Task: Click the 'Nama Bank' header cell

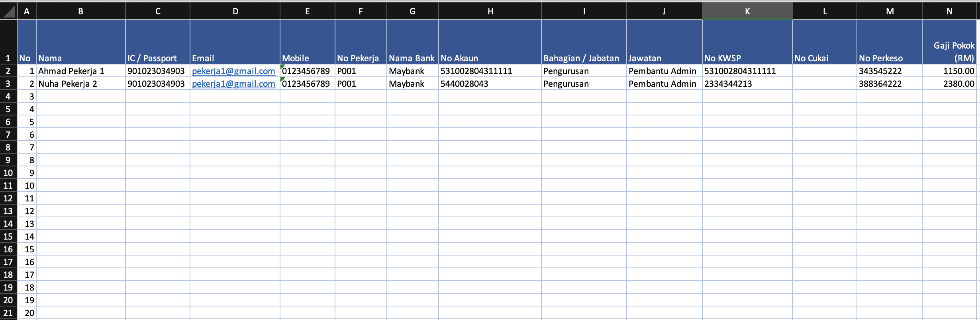Action: tap(413, 42)
